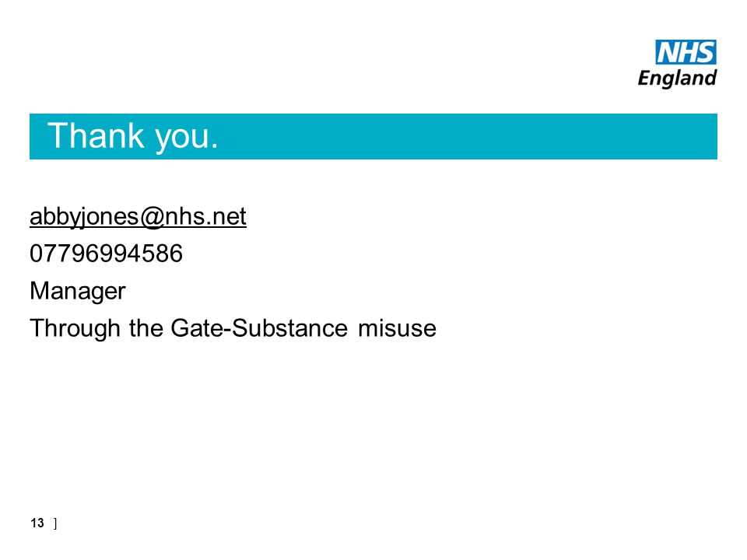This screenshot has width=747, height=560.
Task: Click the word Through in last line
Action: point(75,329)
